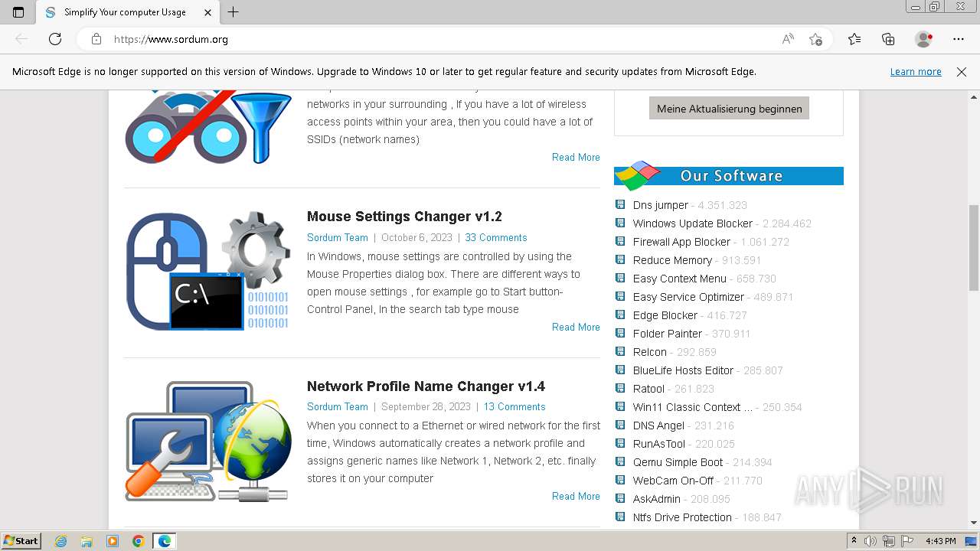Show hidden tray icons arrow
The width and height of the screenshot is (980, 551).
click(x=854, y=541)
